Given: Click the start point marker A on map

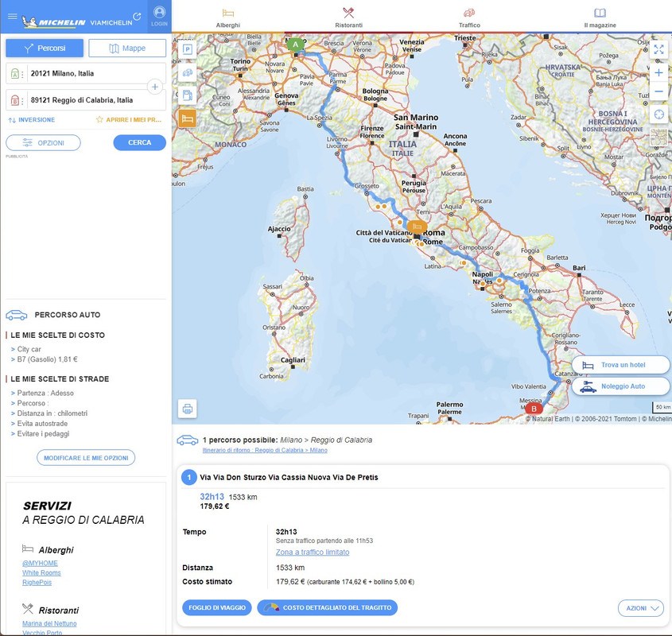Looking at the screenshot, I should (x=295, y=45).
